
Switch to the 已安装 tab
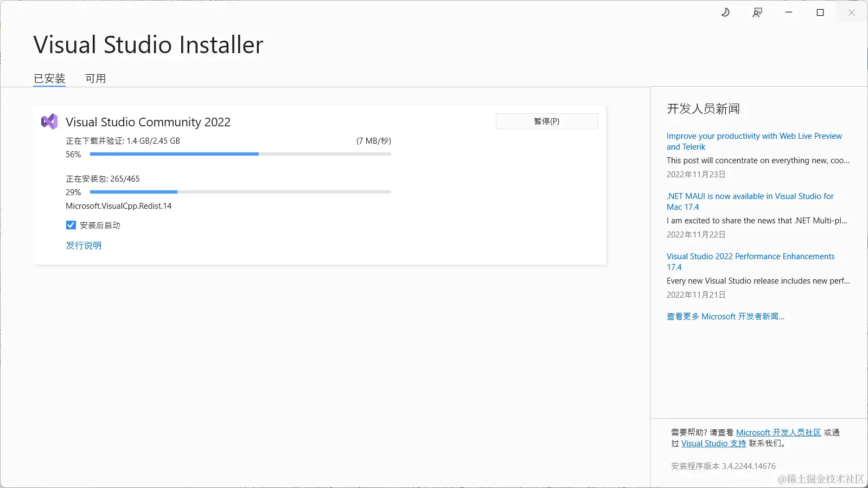pyautogui.click(x=49, y=79)
